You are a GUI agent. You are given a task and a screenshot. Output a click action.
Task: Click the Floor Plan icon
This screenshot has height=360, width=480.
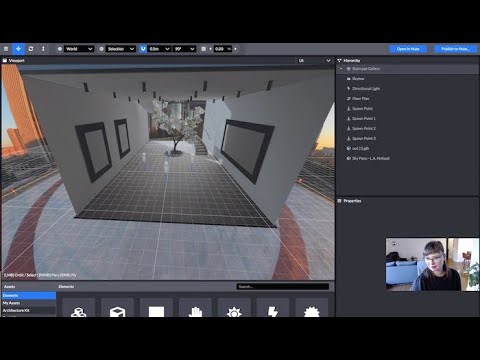point(349,99)
